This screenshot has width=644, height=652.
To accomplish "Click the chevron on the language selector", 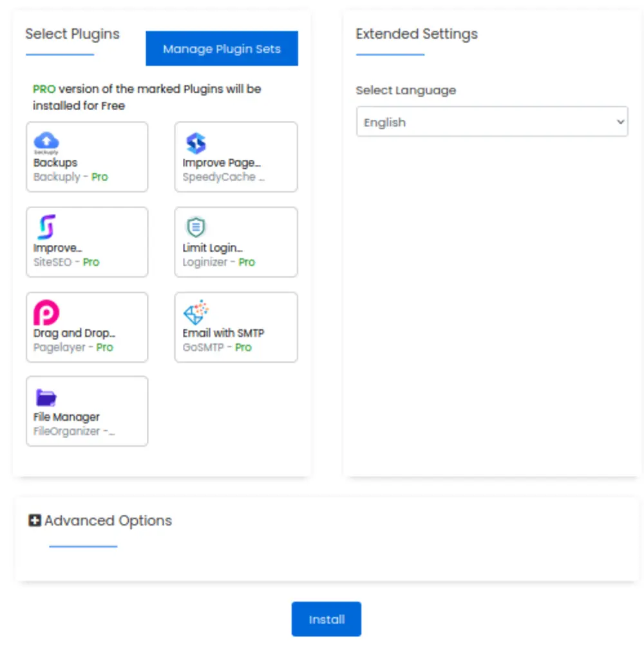I will (620, 121).
